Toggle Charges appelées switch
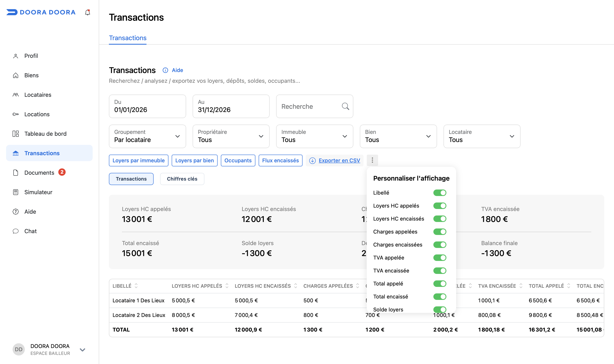This screenshot has height=364, width=614. click(x=440, y=232)
